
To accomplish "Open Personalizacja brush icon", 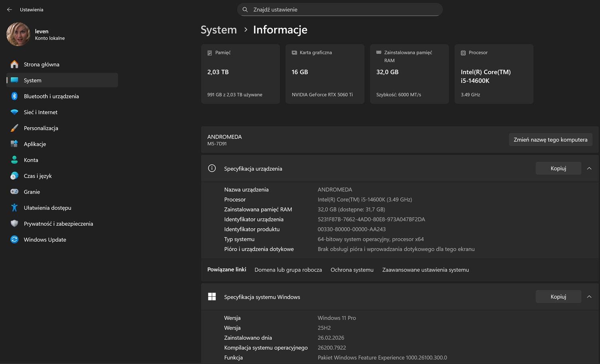I will tap(14, 128).
